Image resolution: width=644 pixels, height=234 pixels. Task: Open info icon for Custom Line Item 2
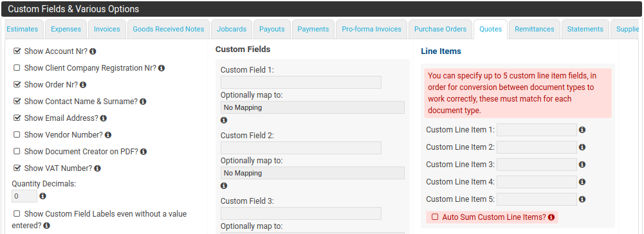click(582, 147)
